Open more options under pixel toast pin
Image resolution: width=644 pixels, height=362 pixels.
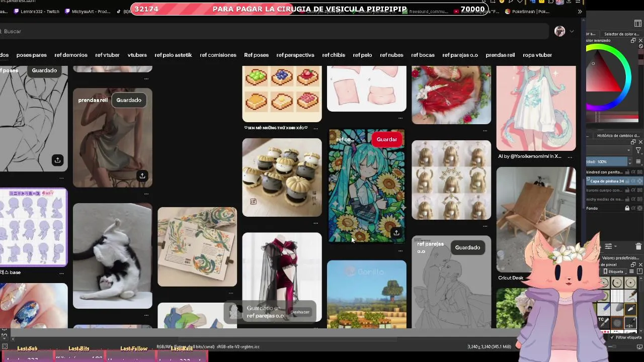click(315, 128)
